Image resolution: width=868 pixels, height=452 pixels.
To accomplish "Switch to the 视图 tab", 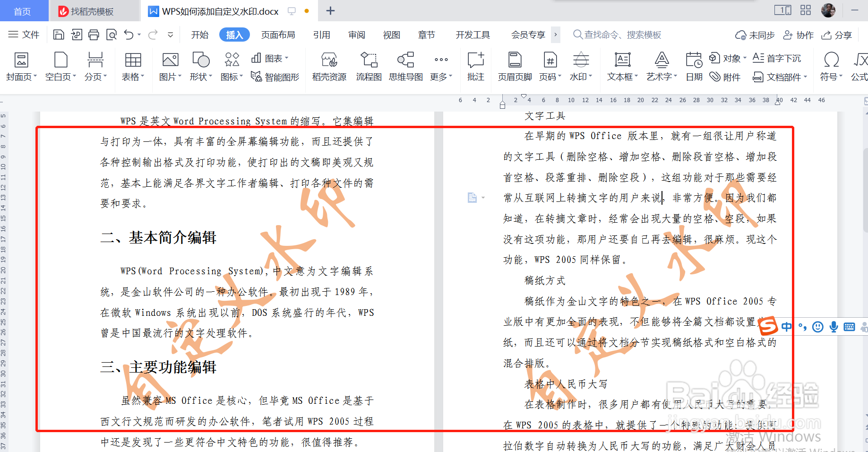I will (x=392, y=35).
